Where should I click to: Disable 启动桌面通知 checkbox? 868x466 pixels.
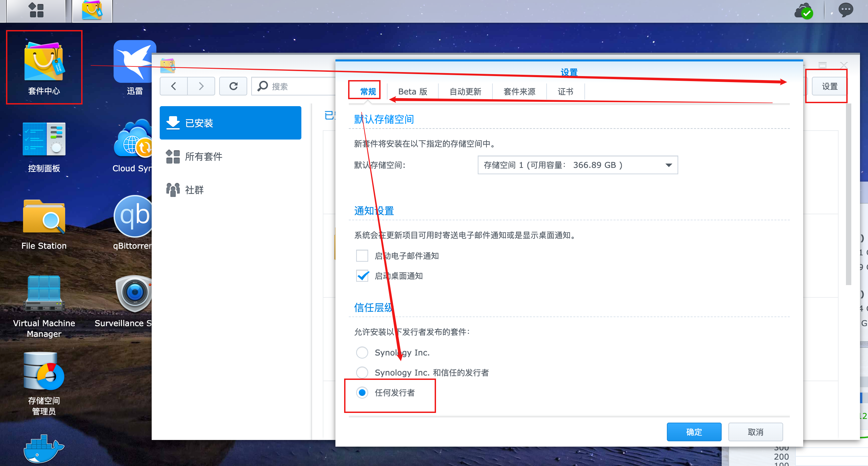coord(362,275)
